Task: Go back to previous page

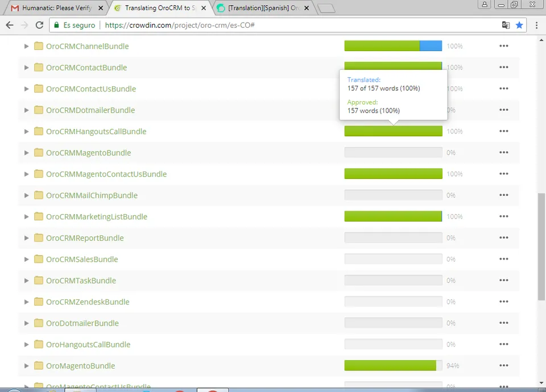Action: (10, 25)
